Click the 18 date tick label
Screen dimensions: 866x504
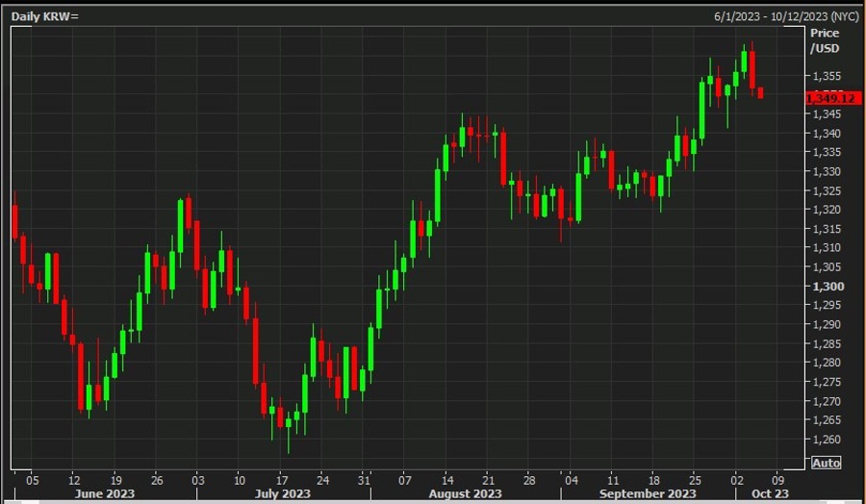[x=653, y=479]
